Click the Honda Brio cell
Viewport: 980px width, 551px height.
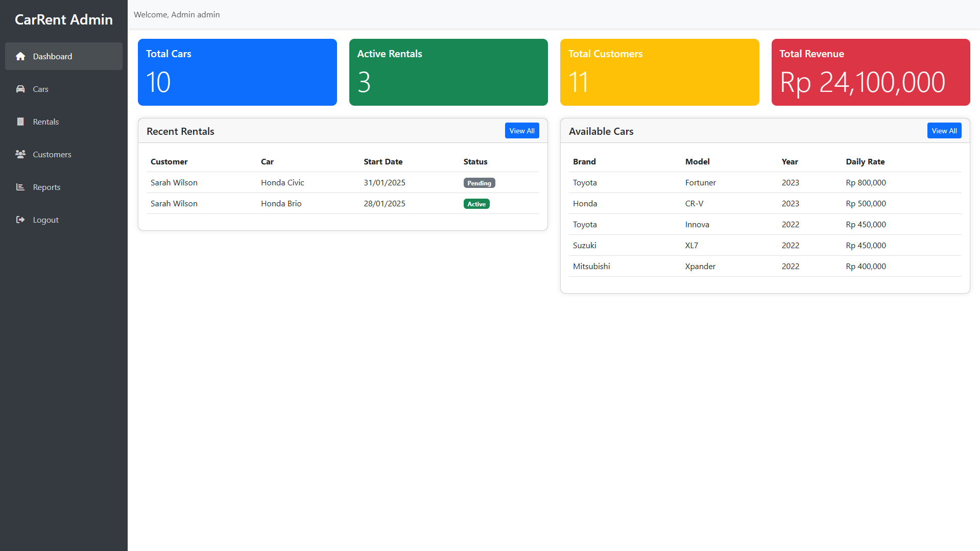pos(281,203)
